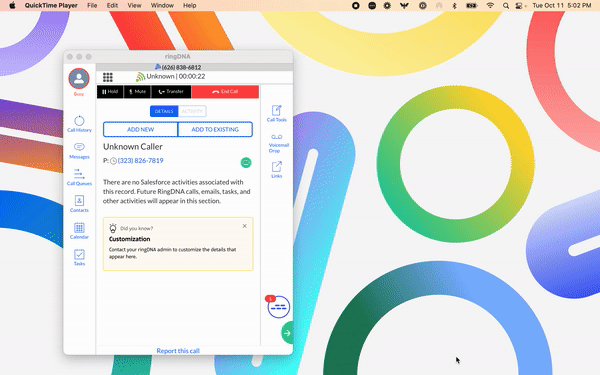Screen dimensions: 600x375
Task: Open Tasks in the sidebar
Action: pyautogui.click(x=79, y=257)
